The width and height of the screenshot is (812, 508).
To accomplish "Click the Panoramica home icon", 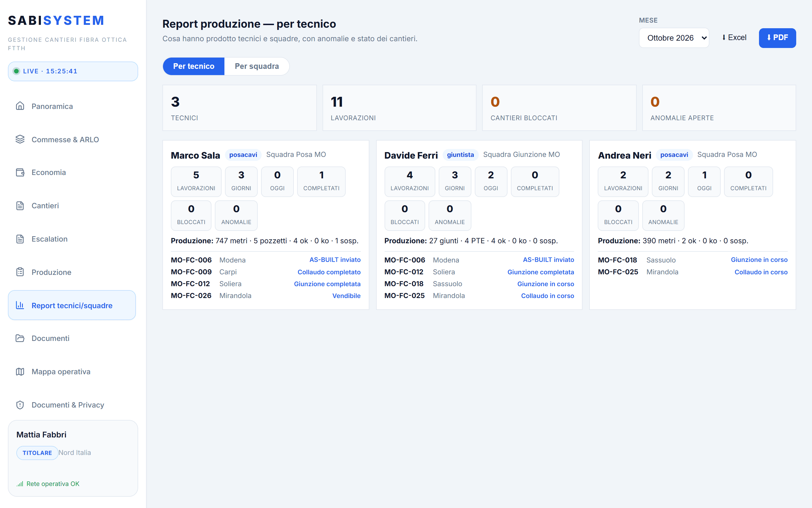I will tap(20, 106).
